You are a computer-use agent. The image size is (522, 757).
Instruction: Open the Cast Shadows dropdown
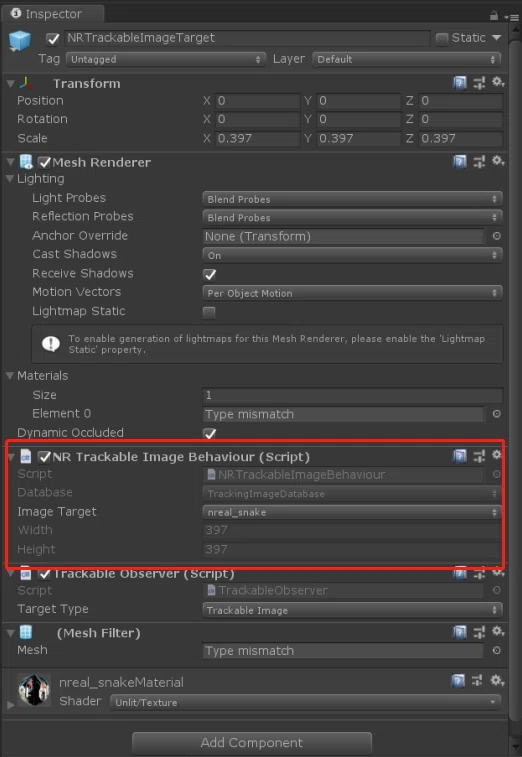click(352, 255)
